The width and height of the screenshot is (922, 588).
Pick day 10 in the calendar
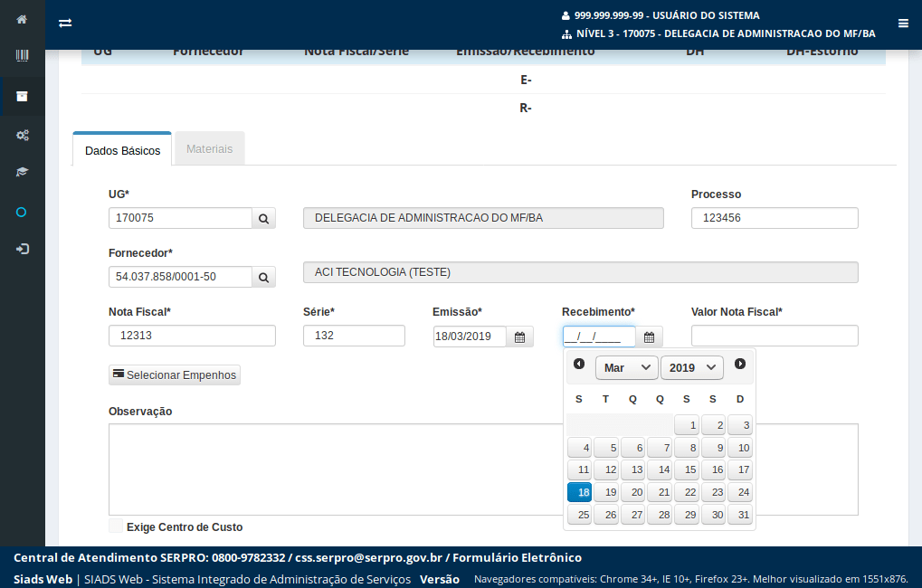[740, 448]
